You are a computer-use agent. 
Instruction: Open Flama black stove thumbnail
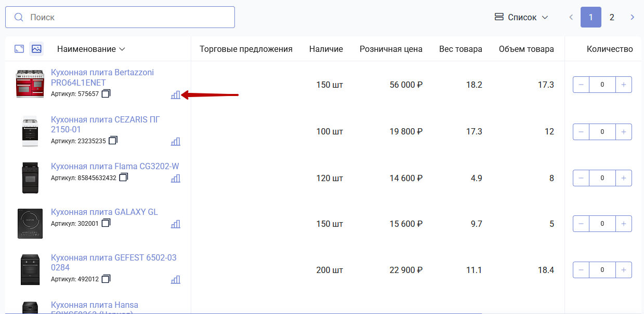click(30, 178)
